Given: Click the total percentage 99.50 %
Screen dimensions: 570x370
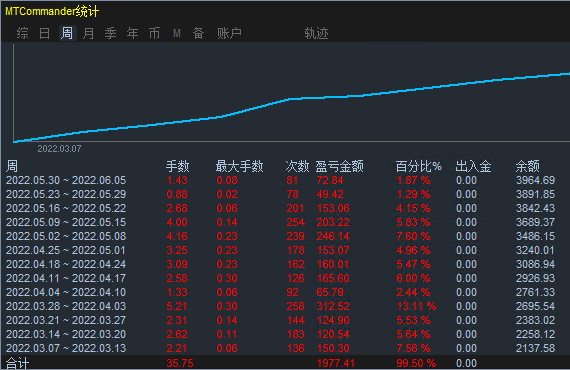Looking at the screenshot, I should pos(416,363).
